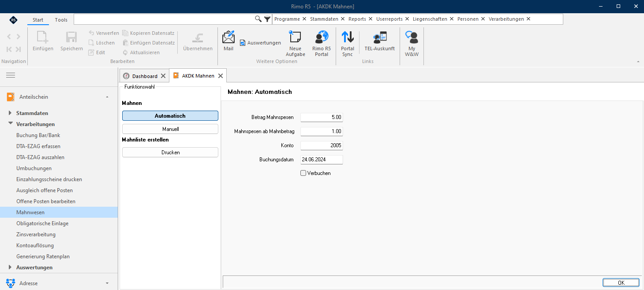Create a Neue Aufgabe
Screen dimensions: 644x290
pyautogui.click(x=295, y=43)
